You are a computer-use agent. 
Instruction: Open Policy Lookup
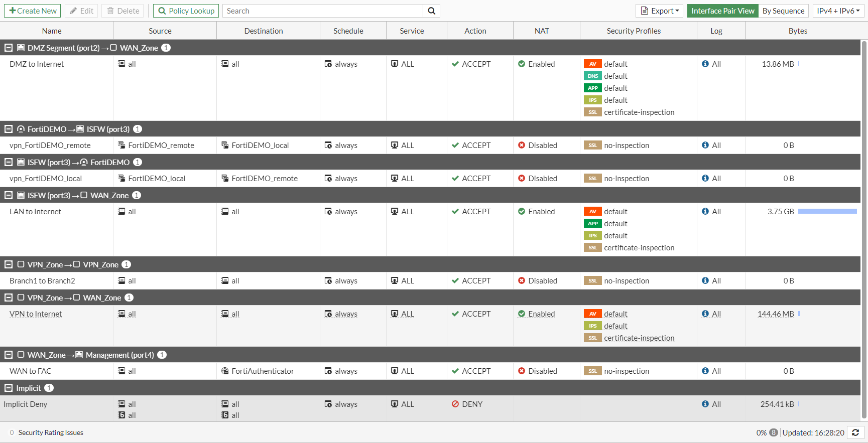pyautogui.click(x=186, y=11)
